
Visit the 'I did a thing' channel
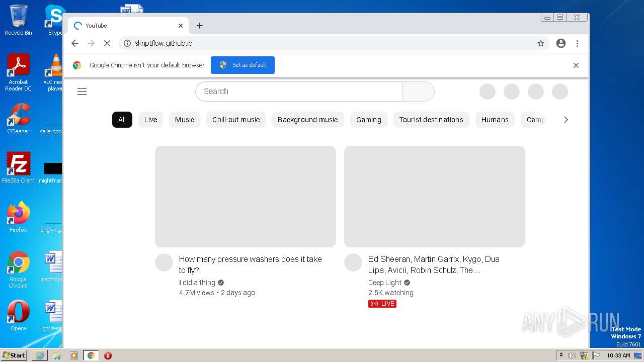click(197, 283)
